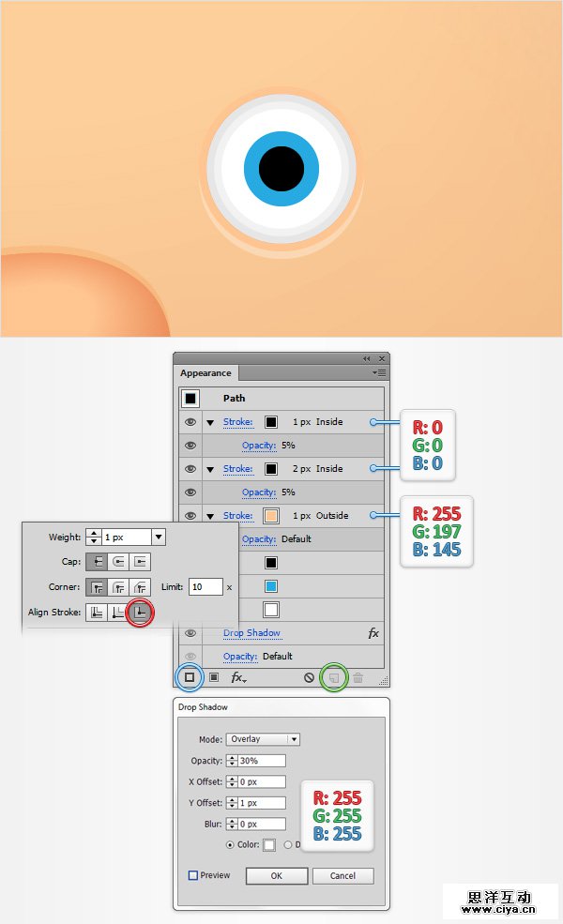563x924 pixels.
Task: Open the stroke Weight dropdown arrow
Action: tap(158, 537)
